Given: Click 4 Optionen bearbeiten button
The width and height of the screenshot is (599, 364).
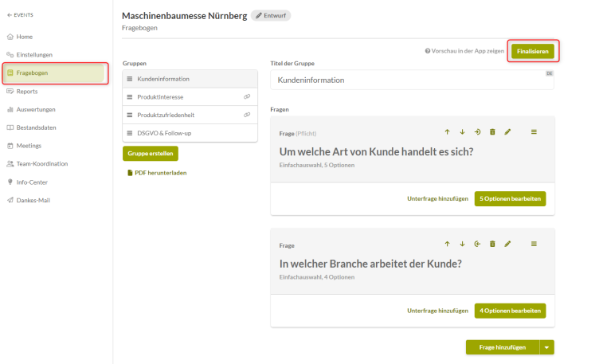Looking at the screenshot, I should point(510,311).
